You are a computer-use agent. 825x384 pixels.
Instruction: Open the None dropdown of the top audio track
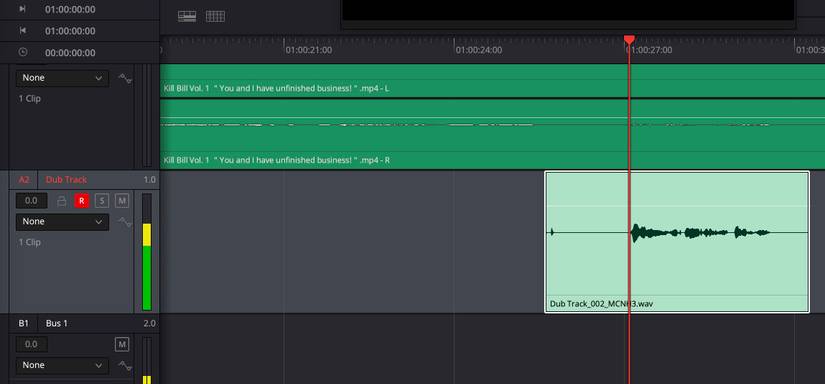(x=62, y=78)
